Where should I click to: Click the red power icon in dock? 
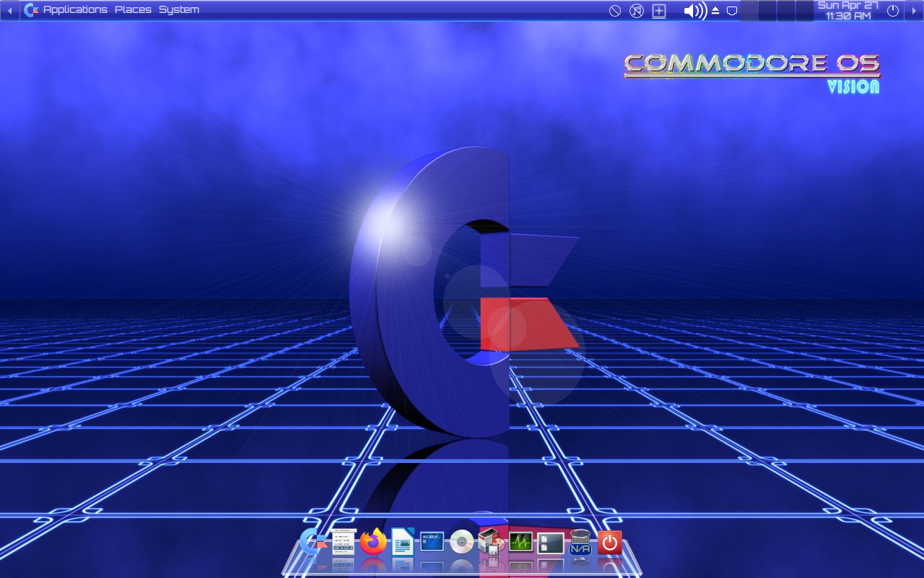coord(610,543)
